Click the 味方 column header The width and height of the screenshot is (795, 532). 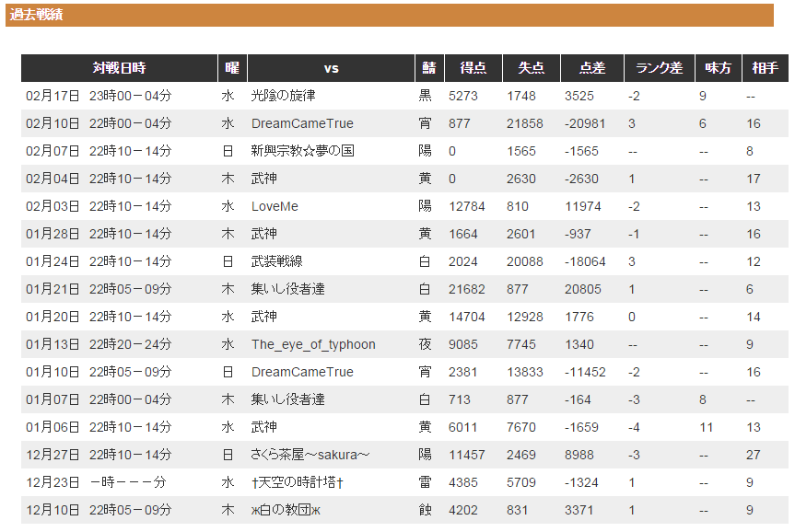[719, 68]
